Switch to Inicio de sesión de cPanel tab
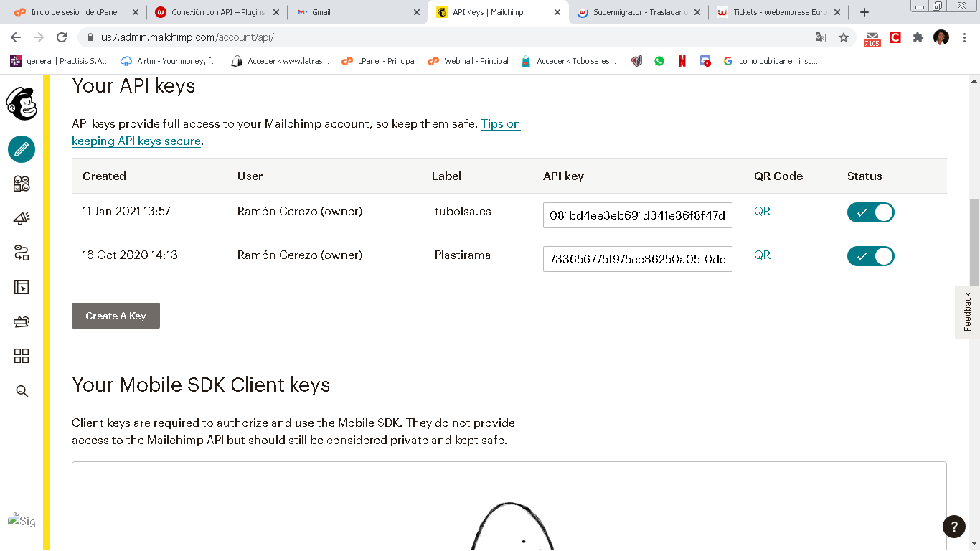This screenshot has width=980, height=551. (x=75, y=12)
